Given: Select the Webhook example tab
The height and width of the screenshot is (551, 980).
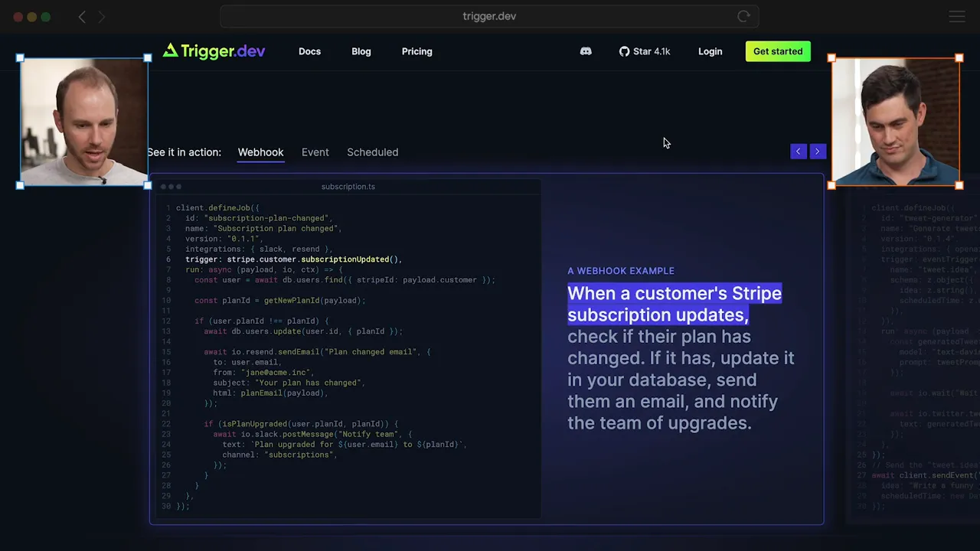Looking at the screenshot, I should pyautogui.click(x=260, y=152).
